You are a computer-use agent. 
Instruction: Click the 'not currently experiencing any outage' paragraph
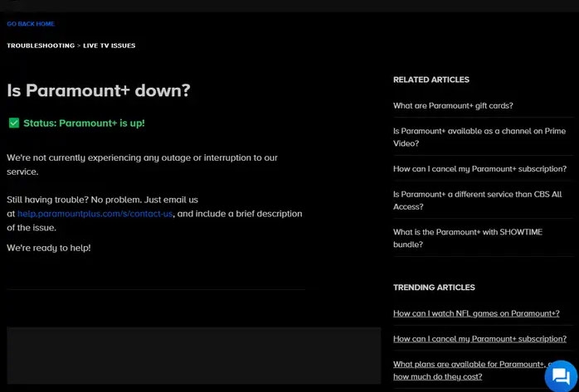coord(142,165)
